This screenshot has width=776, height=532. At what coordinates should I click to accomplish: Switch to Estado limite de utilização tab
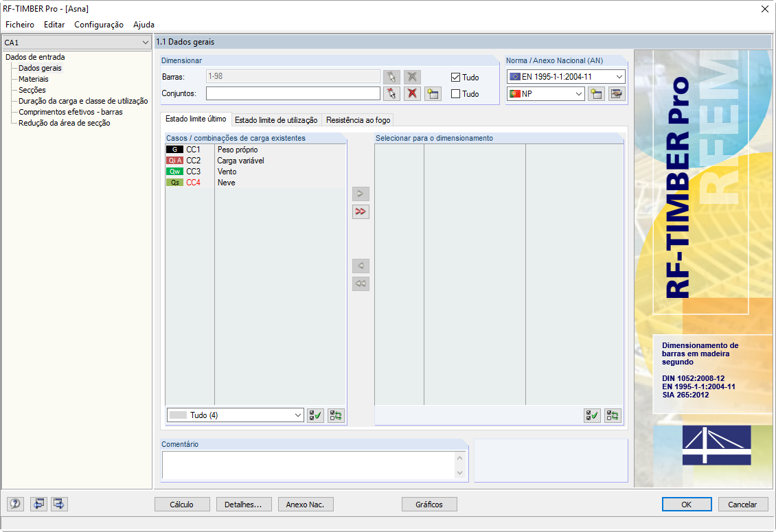click(276, 119)
